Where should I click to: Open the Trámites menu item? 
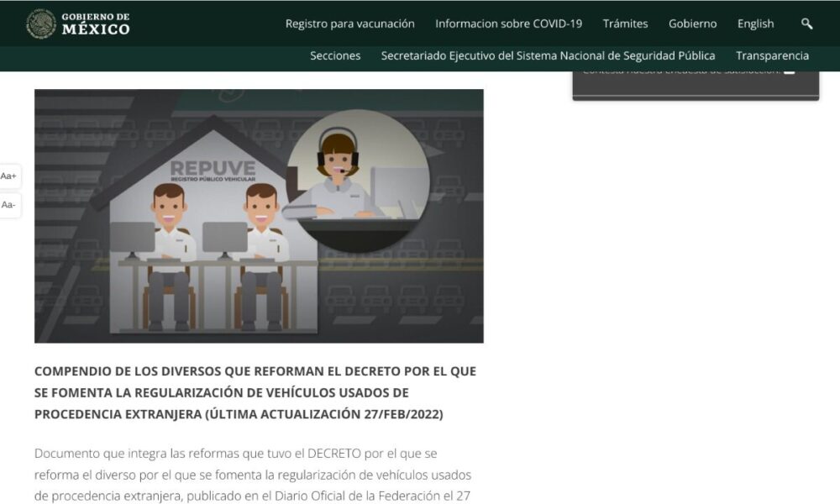click(x=625, y=24)
